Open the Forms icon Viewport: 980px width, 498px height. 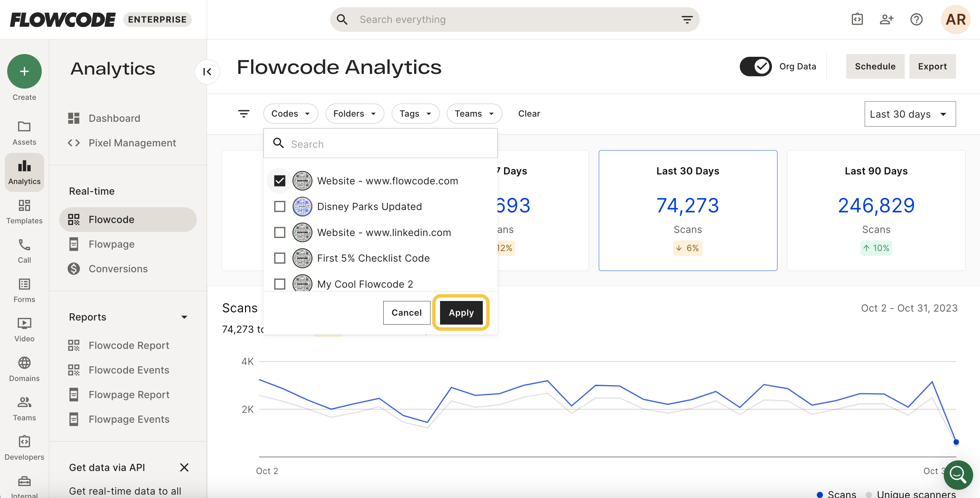tap(24, 284)
